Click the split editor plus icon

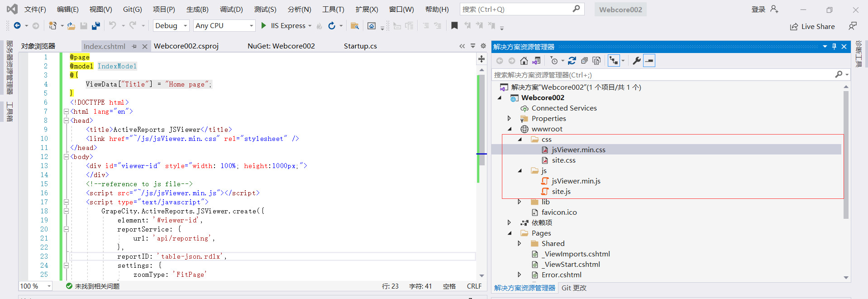[482, 59]
